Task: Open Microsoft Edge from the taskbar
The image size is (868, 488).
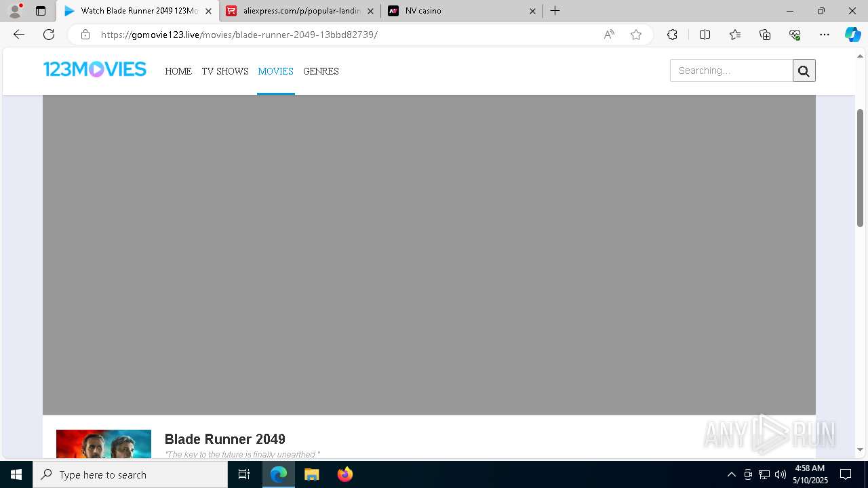Action: 279,474
